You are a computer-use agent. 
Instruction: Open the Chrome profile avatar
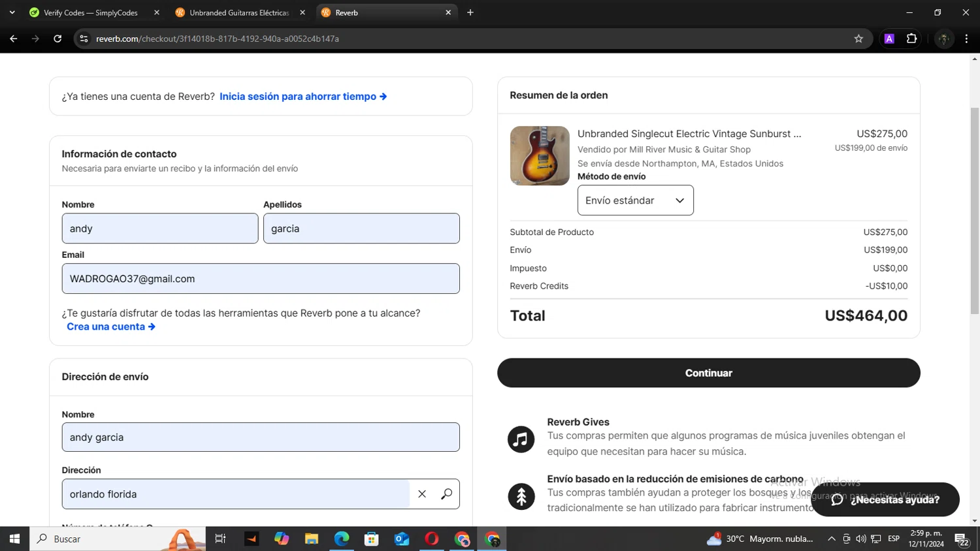943,39
